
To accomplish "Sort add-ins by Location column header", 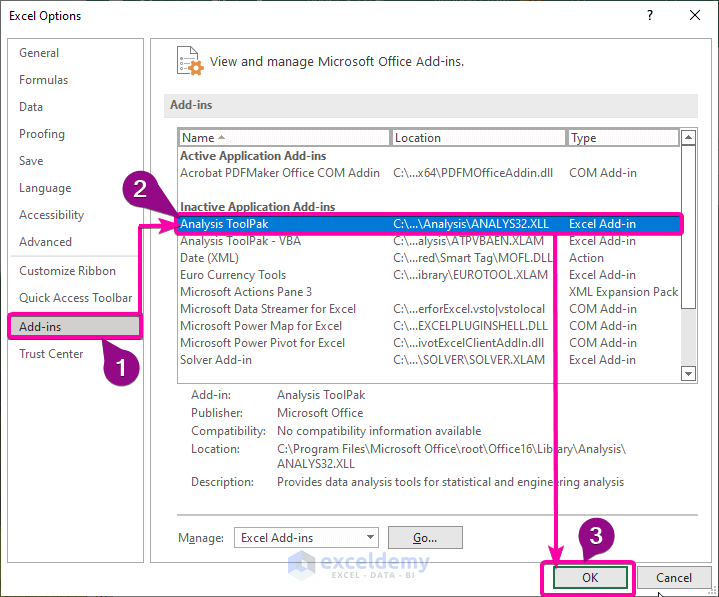I will pyautogui.click(x=478, y=138).
